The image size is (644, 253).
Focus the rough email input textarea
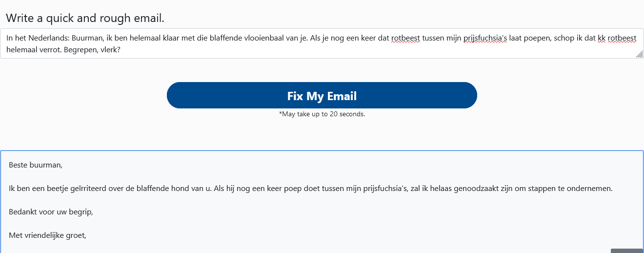click(322, 43)
